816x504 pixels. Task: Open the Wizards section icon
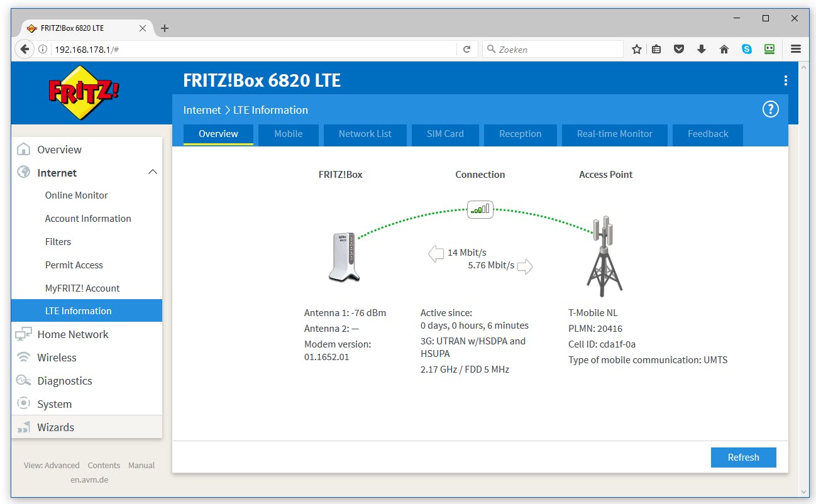tap(23, 427)
